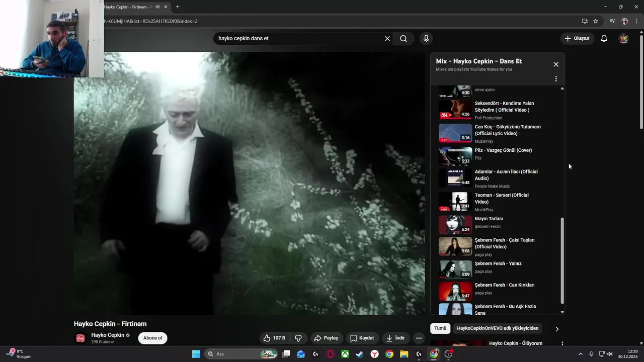Viewport: 644px width, 362px height.
Task: Open options for Hayko Cepkin - Ölüyorum
Action: click(x=562, y=344)
